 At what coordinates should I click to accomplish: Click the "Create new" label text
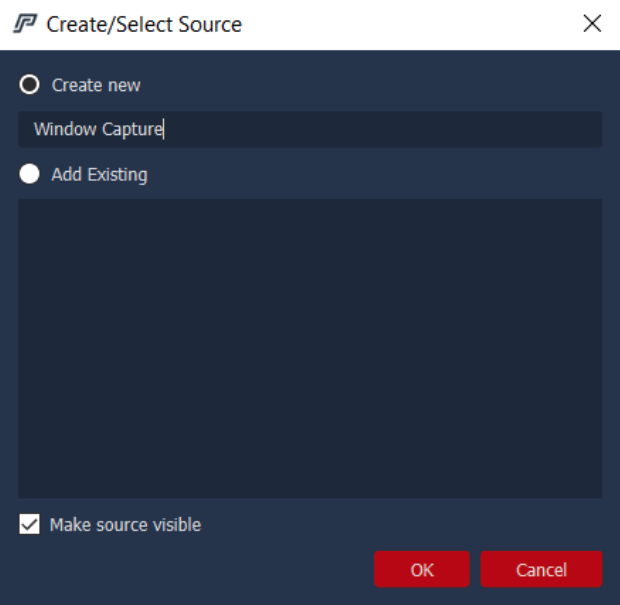coord(96,85)
